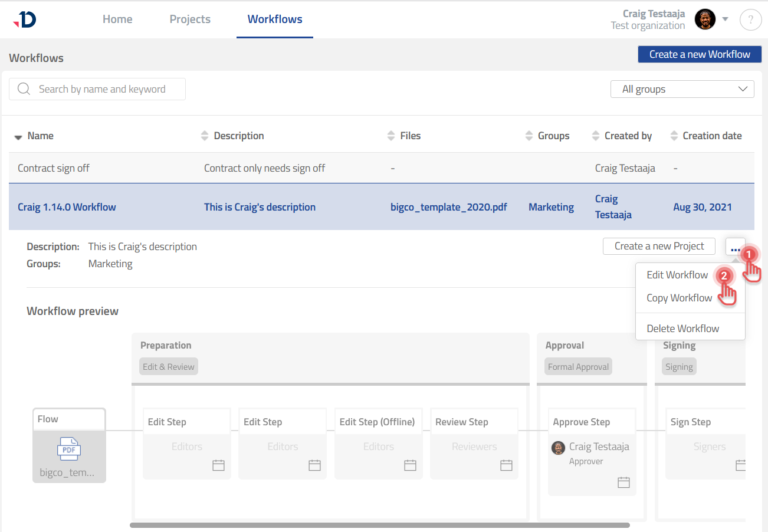Click the three-dots workflow options button
This screenshot has height=532, width=768.
pyautogui.click(x=734, y=247)
